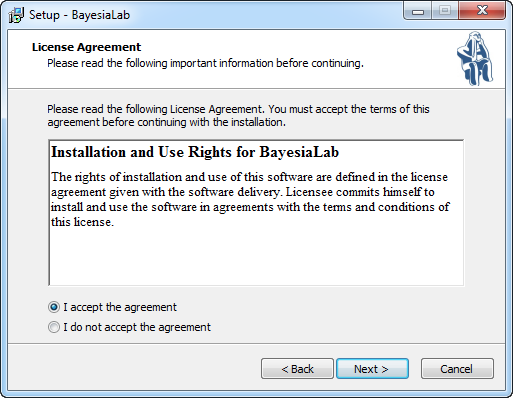Click the license paragraph about rights of installation
The width and height of the screenshot is (513, 398).
250,199
